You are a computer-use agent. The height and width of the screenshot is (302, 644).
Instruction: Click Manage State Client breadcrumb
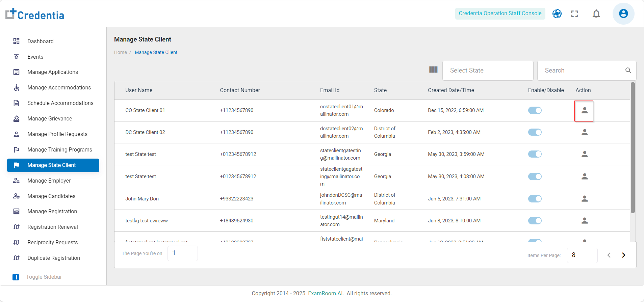156,52
